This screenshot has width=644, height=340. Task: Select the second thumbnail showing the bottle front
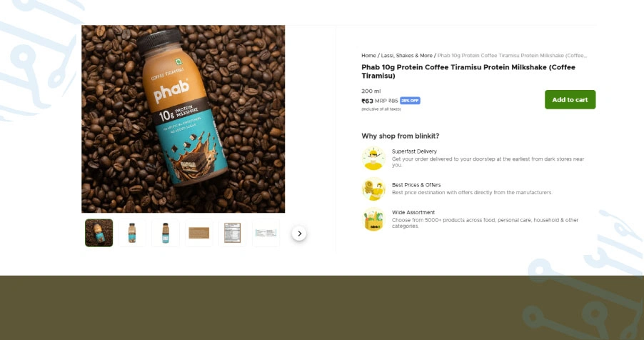(132, 233)
